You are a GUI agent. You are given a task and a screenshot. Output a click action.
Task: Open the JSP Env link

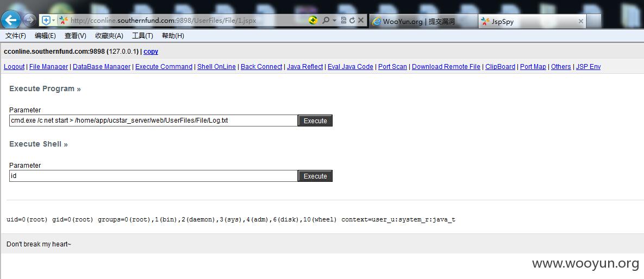point(588,66)
